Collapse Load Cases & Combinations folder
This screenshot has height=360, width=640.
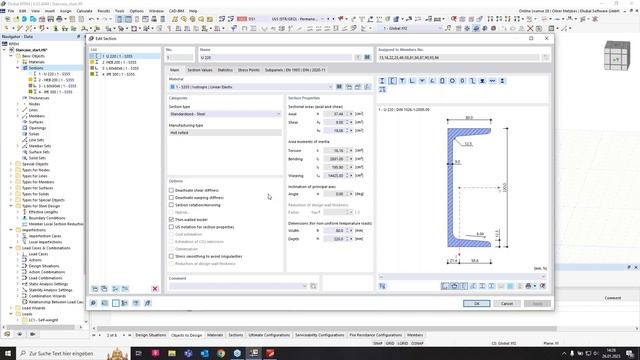click(11, 248)
